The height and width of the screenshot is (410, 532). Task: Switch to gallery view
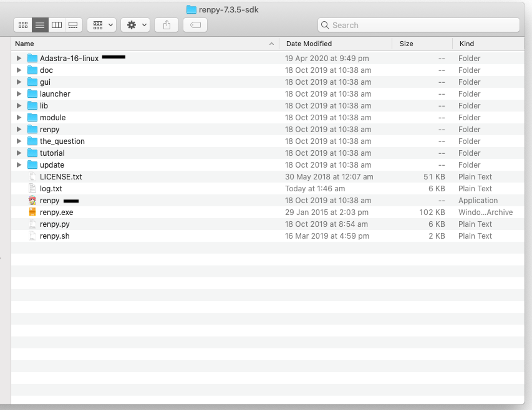73,25
